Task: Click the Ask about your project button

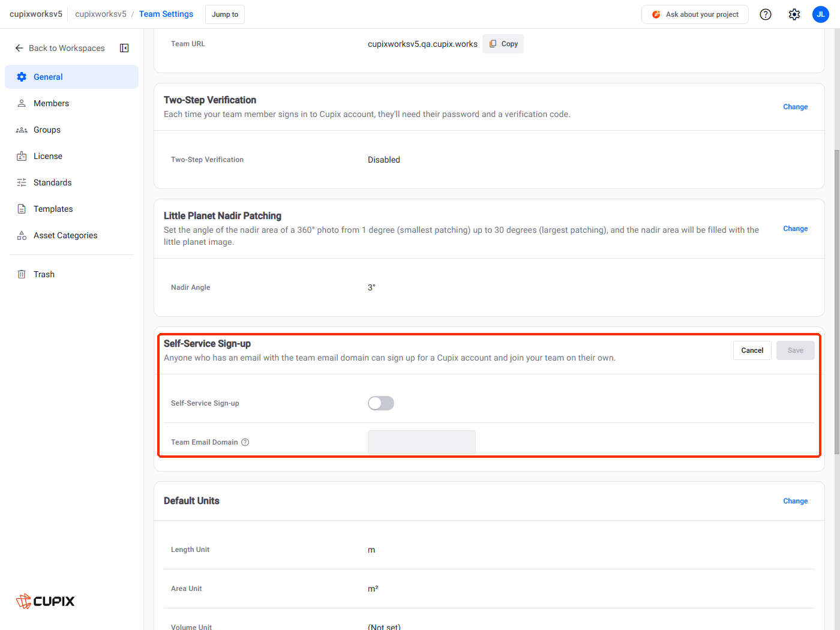Action: coord(695,14)
